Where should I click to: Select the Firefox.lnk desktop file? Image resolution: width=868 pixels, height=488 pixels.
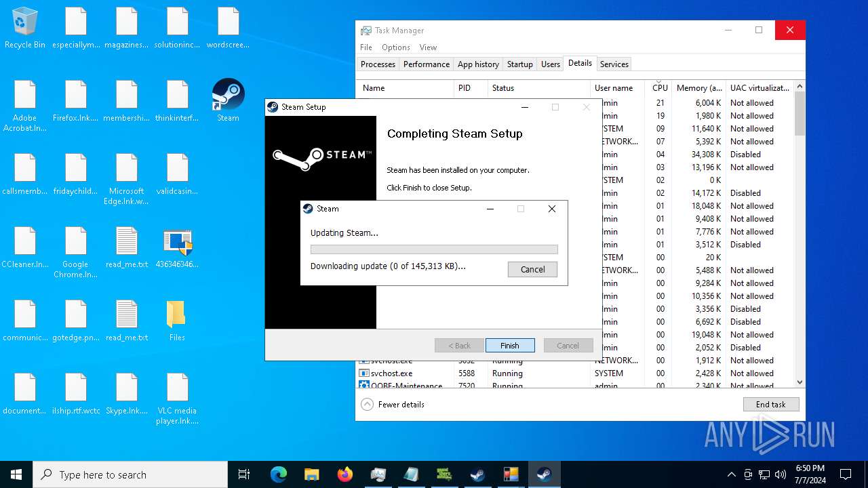[76, 101]
